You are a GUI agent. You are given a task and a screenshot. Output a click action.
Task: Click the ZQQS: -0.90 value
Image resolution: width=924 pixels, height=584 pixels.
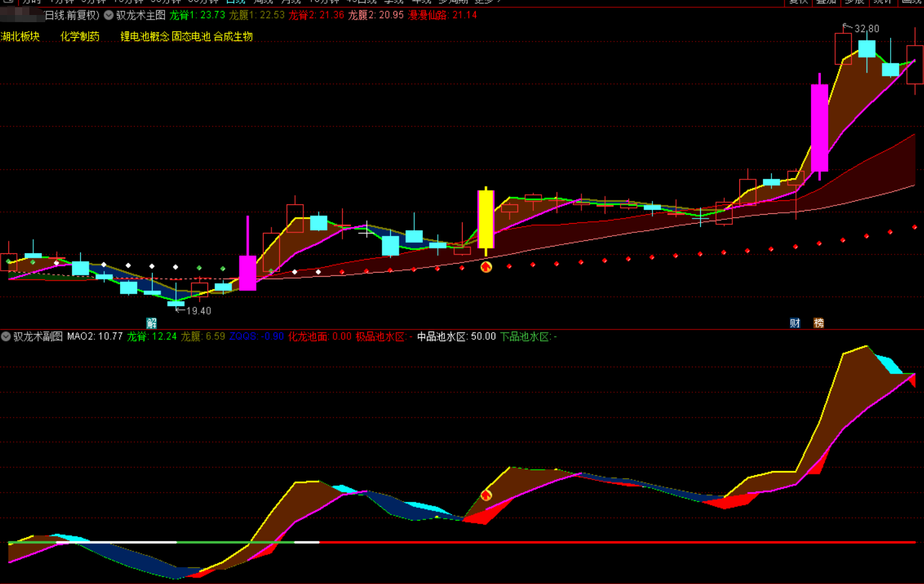256,337
